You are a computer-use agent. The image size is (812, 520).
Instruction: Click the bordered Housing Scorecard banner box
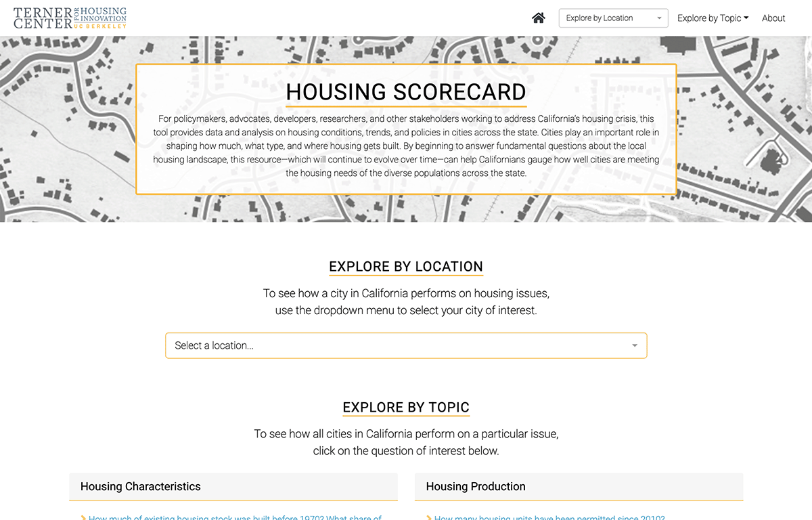click(x=406, y=127)
